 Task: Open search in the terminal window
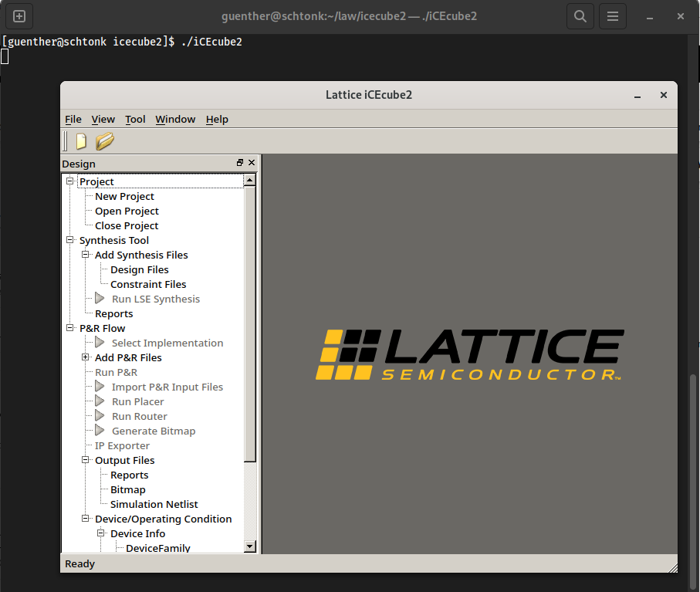580,16
